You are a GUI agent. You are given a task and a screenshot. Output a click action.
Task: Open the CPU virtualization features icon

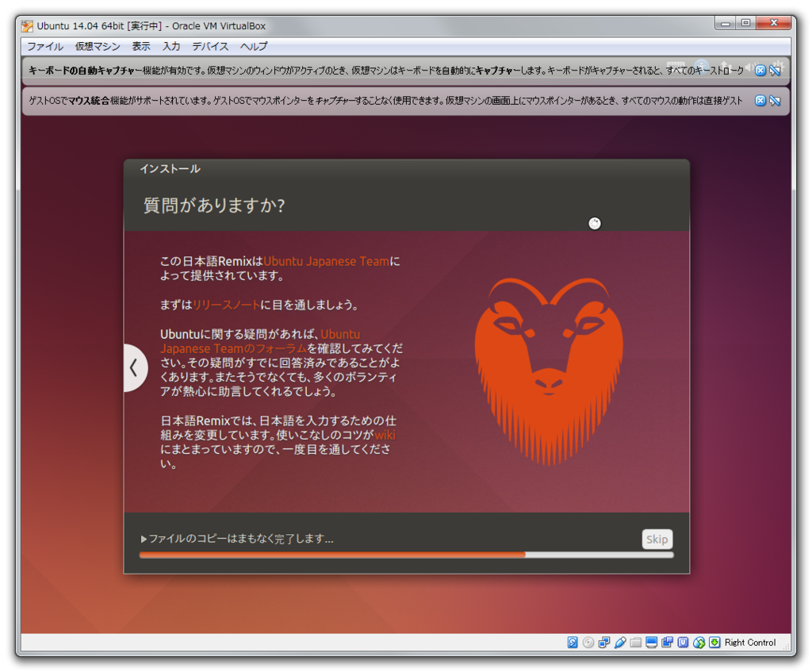(x=683, y=643)
